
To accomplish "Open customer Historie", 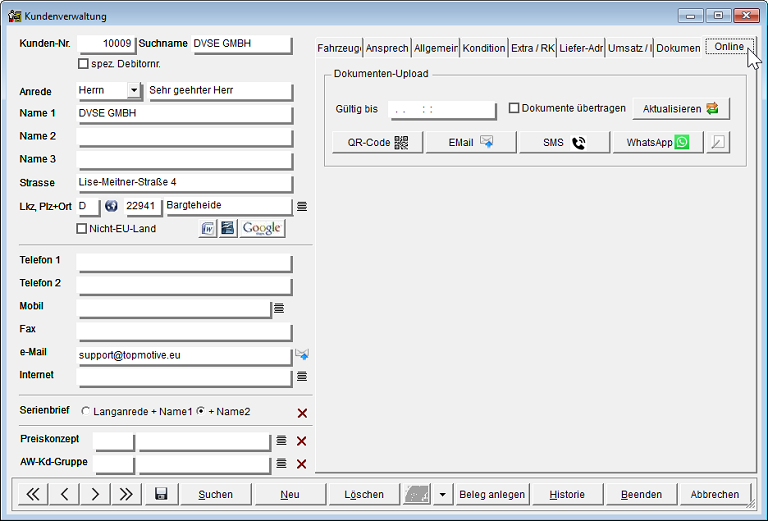I will (x=567, y=494).
